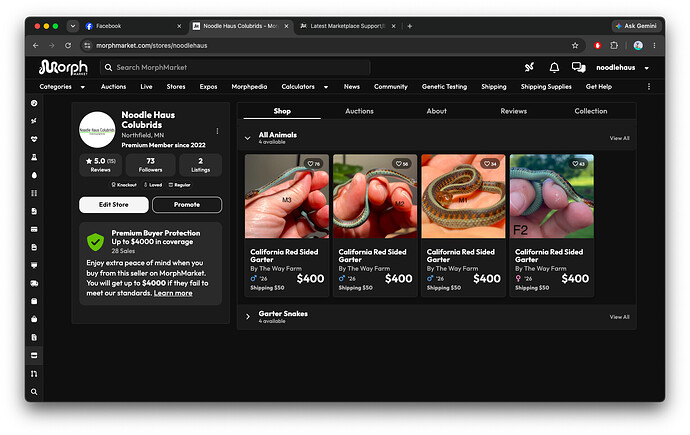Click the Search MorphMarket field
The height and width of the screenshot is (435, 690).
(x=235, y=67)
